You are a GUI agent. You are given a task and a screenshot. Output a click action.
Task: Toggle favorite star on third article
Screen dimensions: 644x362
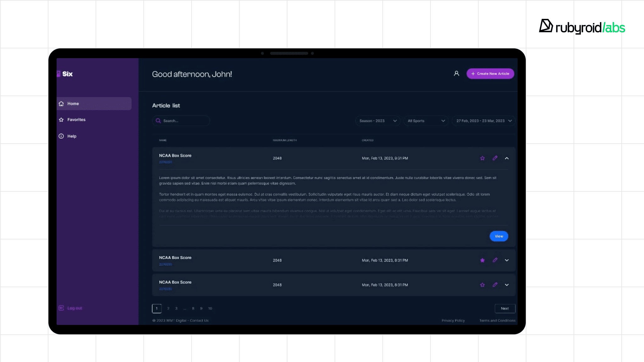(482, 285)
